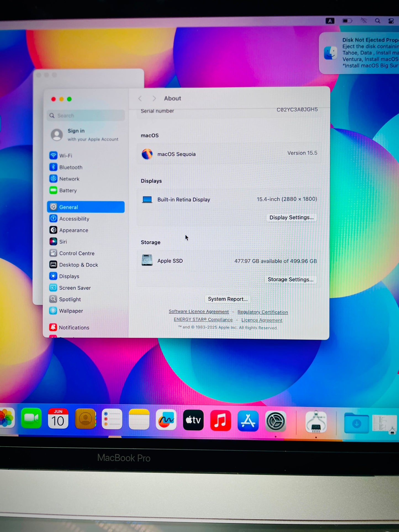Image resolution: width=399 pixels, height=532 pixels.
Task: Click the battery status menu bar icon
Action: pos(347,21)
